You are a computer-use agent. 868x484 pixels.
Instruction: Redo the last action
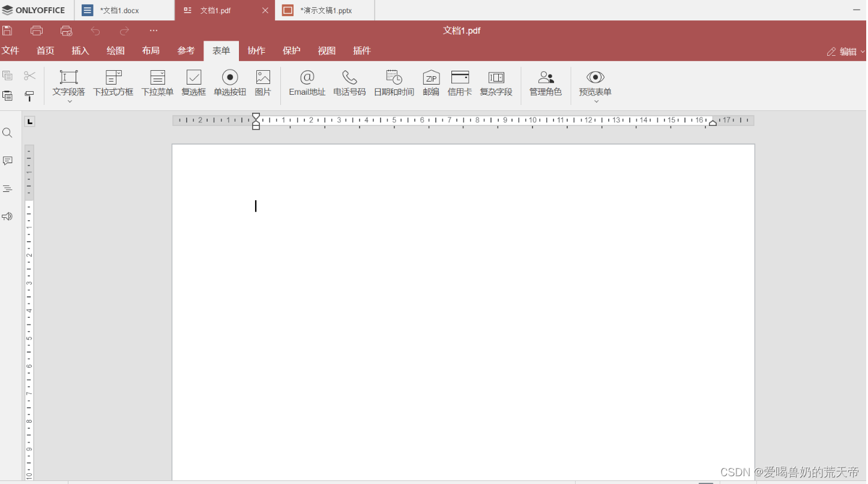pos(124,31)
